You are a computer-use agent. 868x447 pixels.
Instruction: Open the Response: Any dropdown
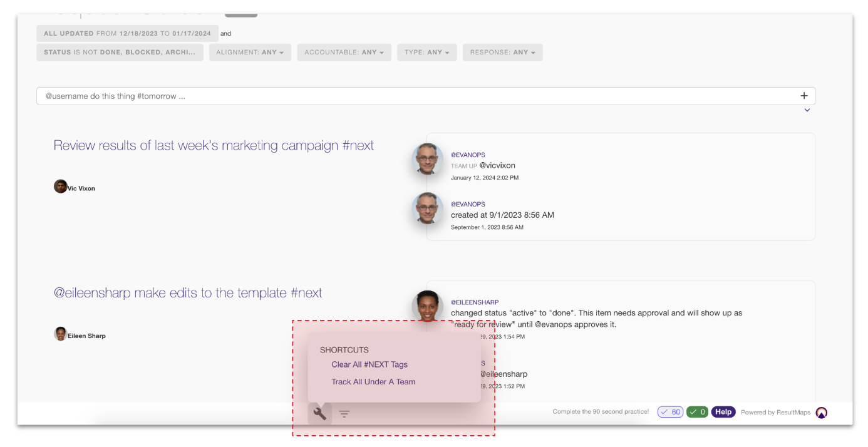tap(502, 53)
